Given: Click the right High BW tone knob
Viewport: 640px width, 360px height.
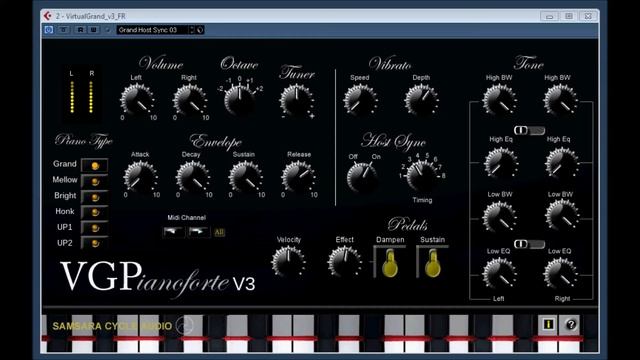Looking at the screenshot, I should click(560, 100).
